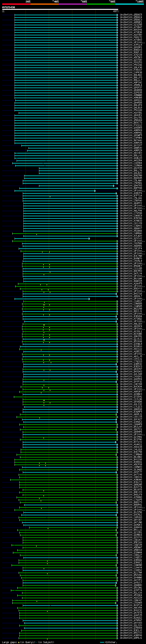Screen dimensions: 146x644
Task: Click the purple ~60% identity legend bar
Action: (x=73, y=4)
